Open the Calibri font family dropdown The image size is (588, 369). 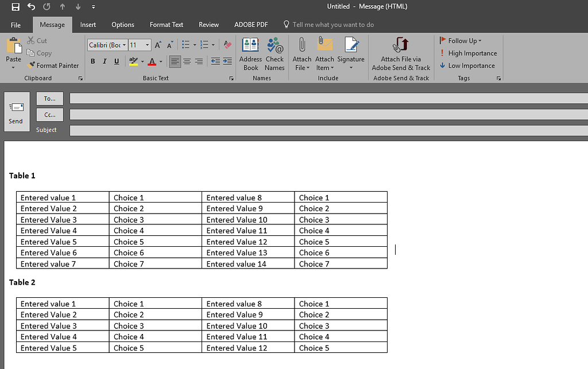[124, 45]
